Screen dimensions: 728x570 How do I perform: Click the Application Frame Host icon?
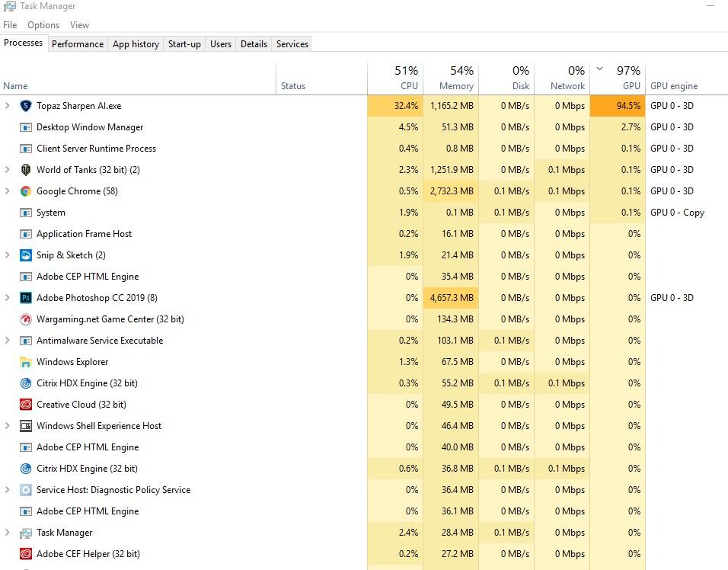tap(26, 234)
